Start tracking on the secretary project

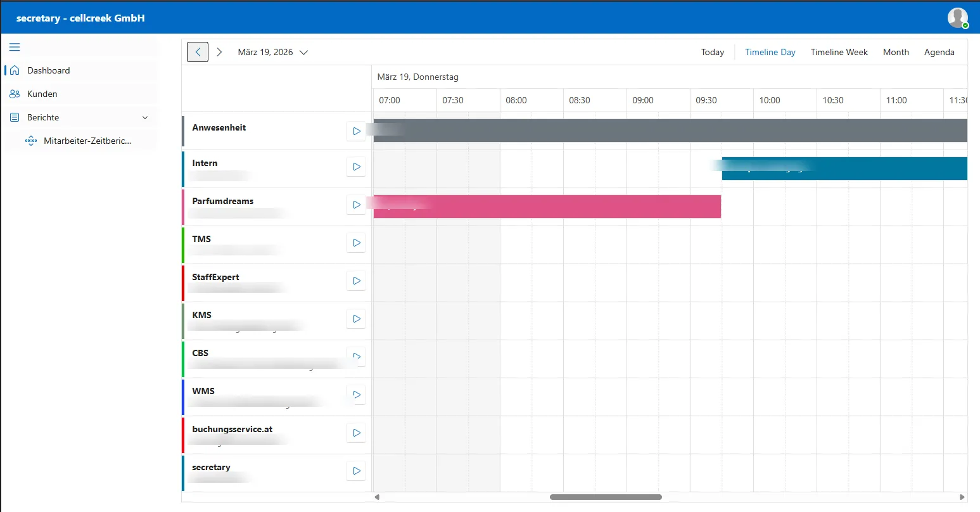pos(355,471)
